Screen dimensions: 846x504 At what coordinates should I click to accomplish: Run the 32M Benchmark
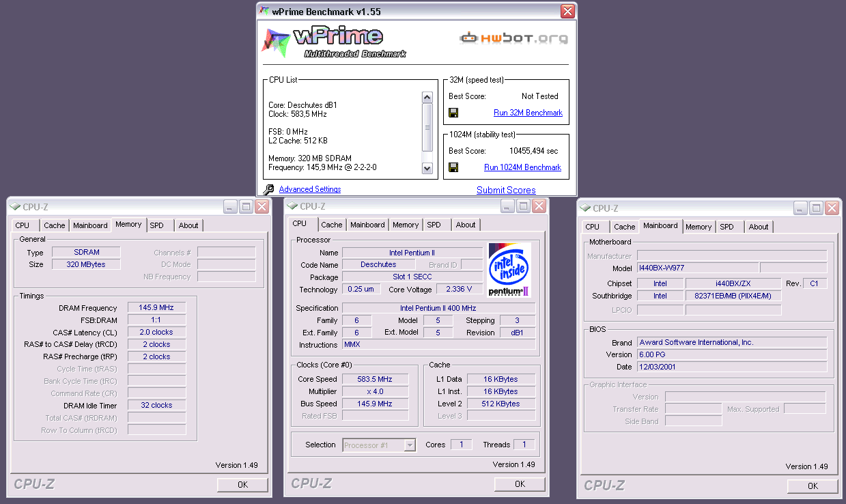tap(528, 113)
